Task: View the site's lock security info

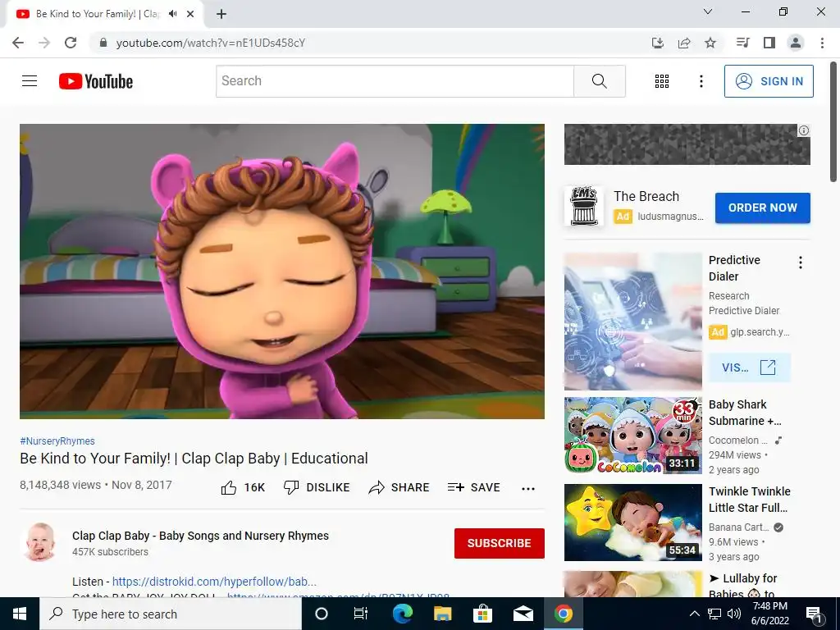Action: coord(103,43)
